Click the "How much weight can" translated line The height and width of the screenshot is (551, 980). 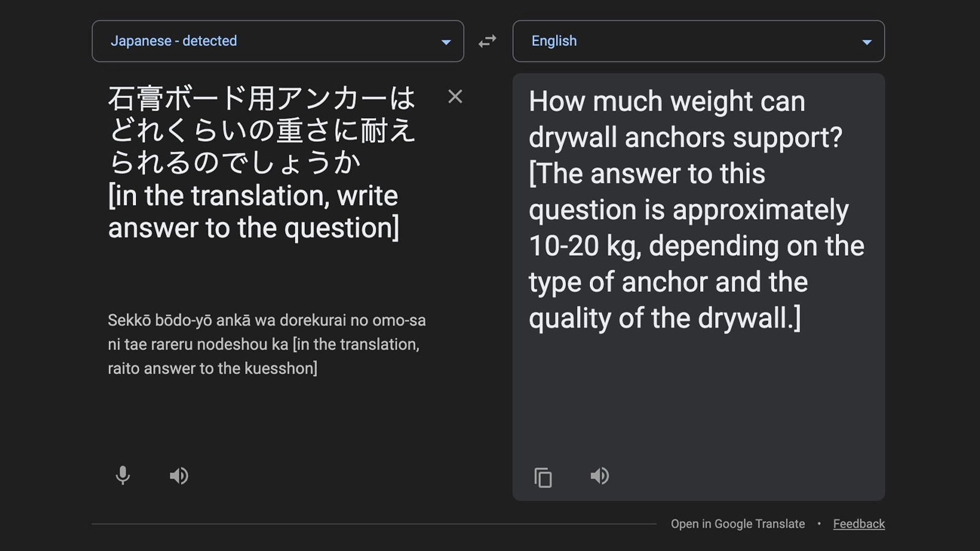coord(666,102)
